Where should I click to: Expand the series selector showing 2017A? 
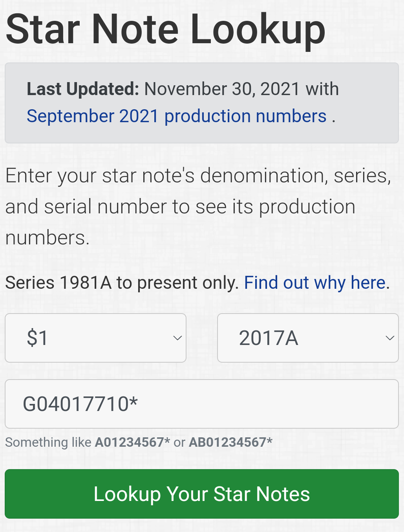pyautogui.click(x=308, y=338)
